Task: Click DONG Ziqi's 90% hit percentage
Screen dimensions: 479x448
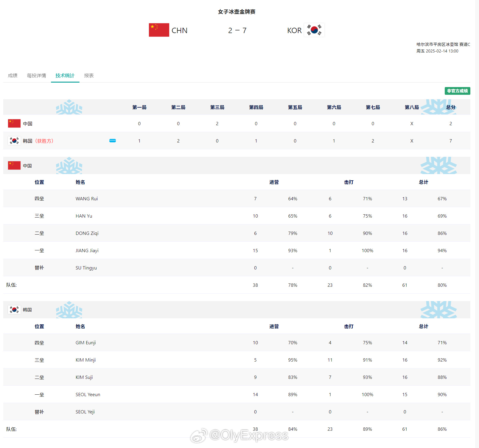Action: (x=367, y=233)
